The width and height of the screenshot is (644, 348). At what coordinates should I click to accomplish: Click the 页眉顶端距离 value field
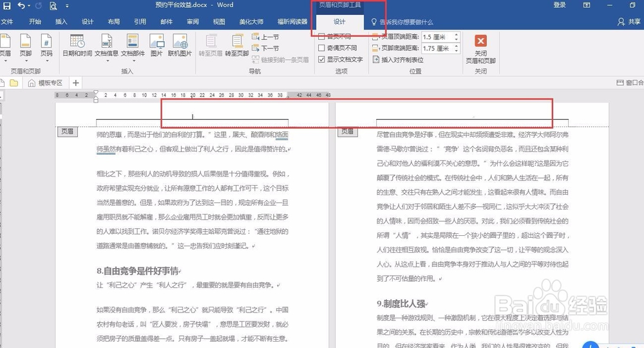pyautogui.click(x=437, y=37)
